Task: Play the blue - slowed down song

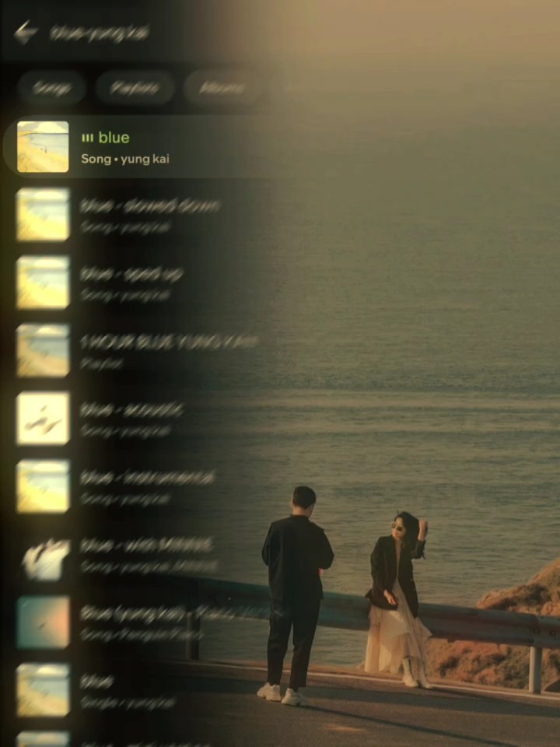Action: coord(149,215)
